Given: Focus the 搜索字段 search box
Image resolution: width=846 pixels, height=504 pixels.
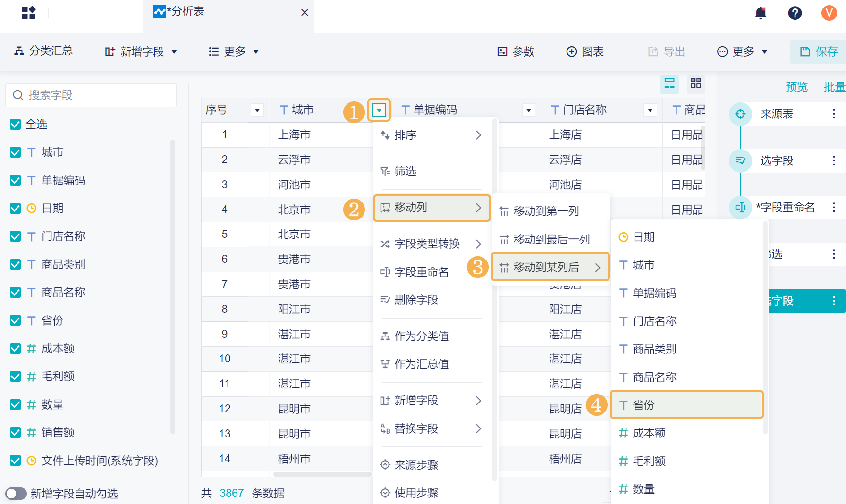Looking at the screenshot, I should [x=91, y=95].
